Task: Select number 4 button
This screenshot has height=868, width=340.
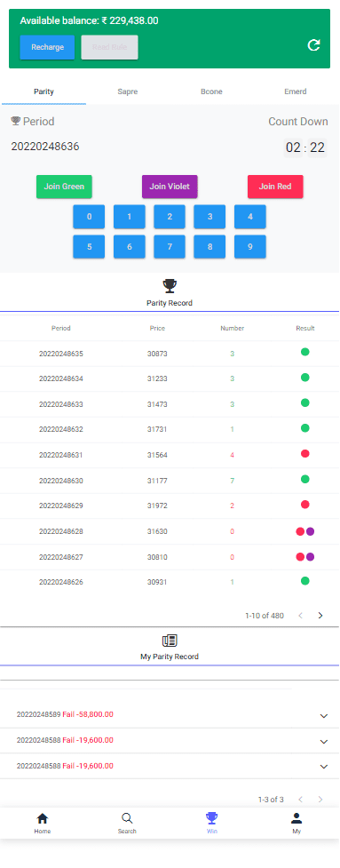Action: click(249, 217)
